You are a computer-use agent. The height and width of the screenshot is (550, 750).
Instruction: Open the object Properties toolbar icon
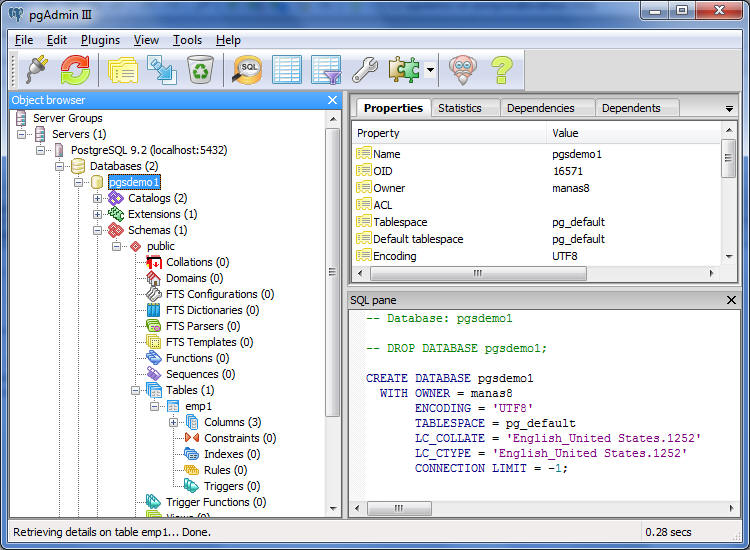(122, 71)
